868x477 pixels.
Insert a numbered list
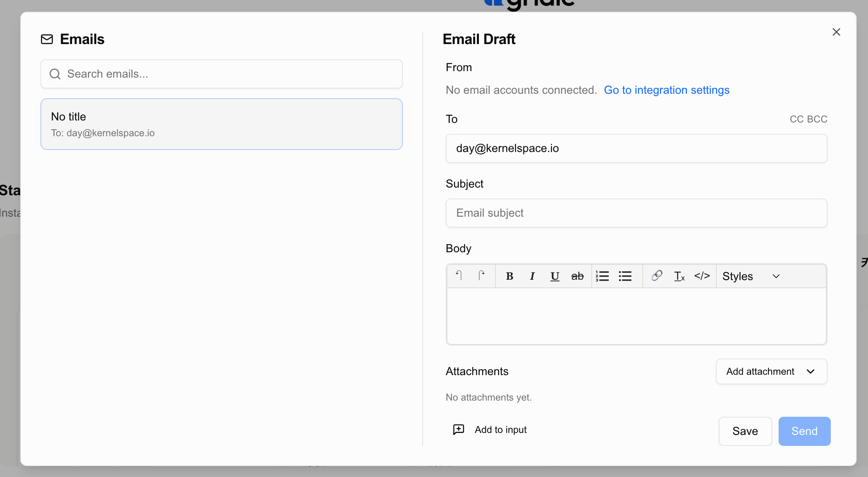602,276
